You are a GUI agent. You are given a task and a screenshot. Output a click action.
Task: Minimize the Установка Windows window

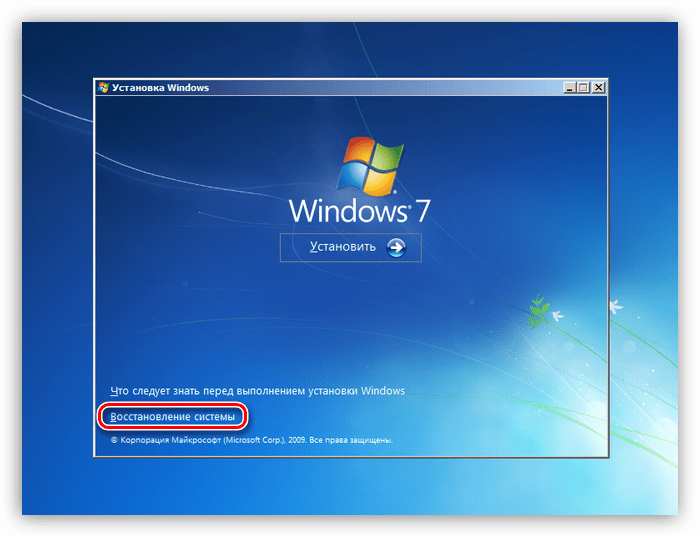[569, 87]
